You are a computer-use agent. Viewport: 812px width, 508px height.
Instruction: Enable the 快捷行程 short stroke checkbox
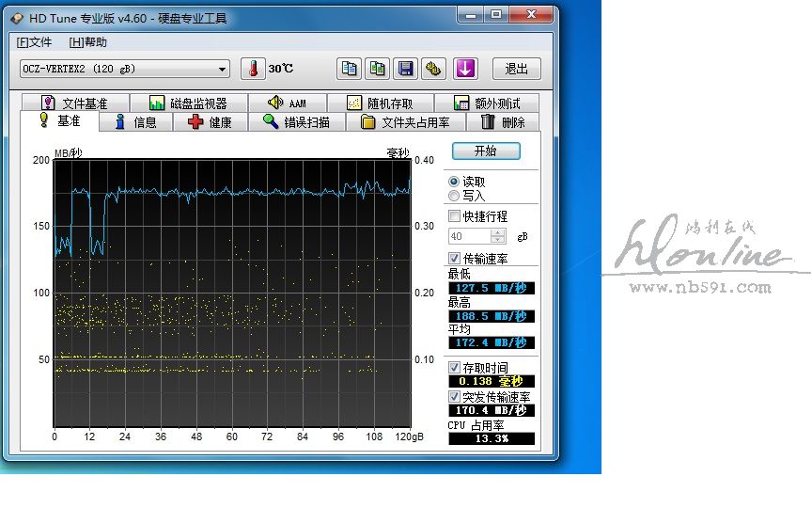pos(455,216)
